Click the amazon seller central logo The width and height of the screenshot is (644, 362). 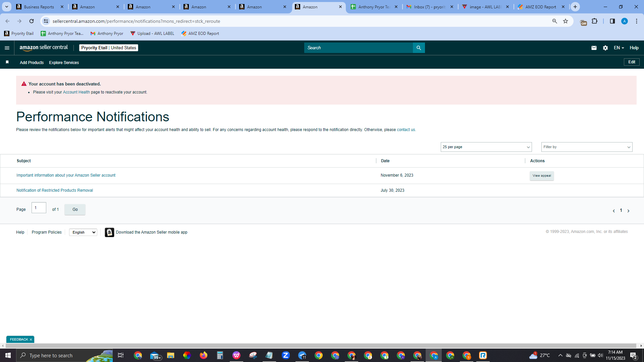tap(44, 48)
